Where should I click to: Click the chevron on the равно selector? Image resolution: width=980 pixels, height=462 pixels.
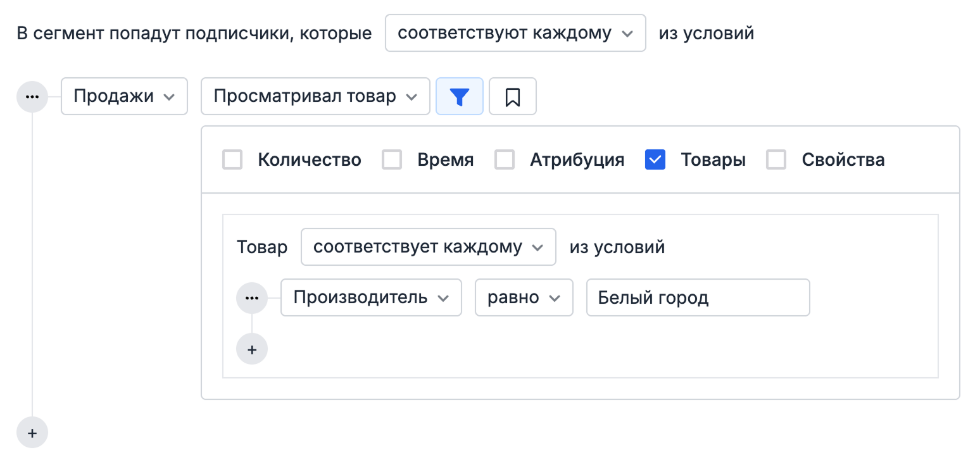(556, 297)
